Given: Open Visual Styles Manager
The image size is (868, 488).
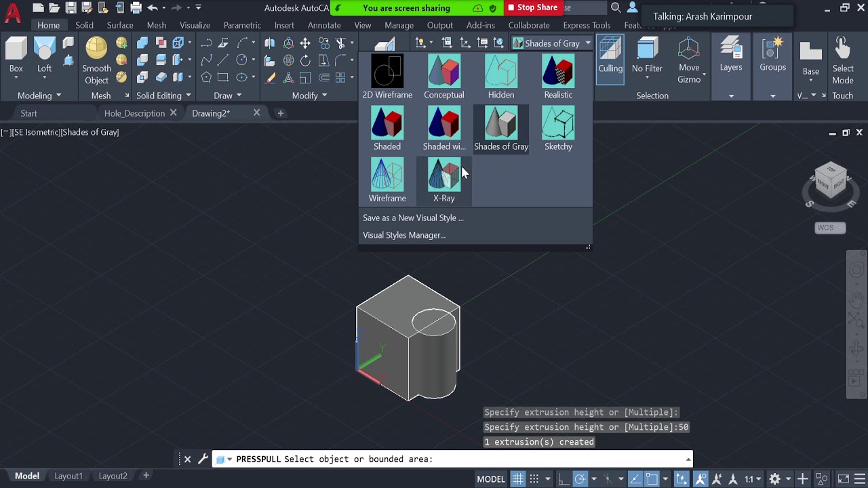Looking at the screenshot, I should 404,235.
